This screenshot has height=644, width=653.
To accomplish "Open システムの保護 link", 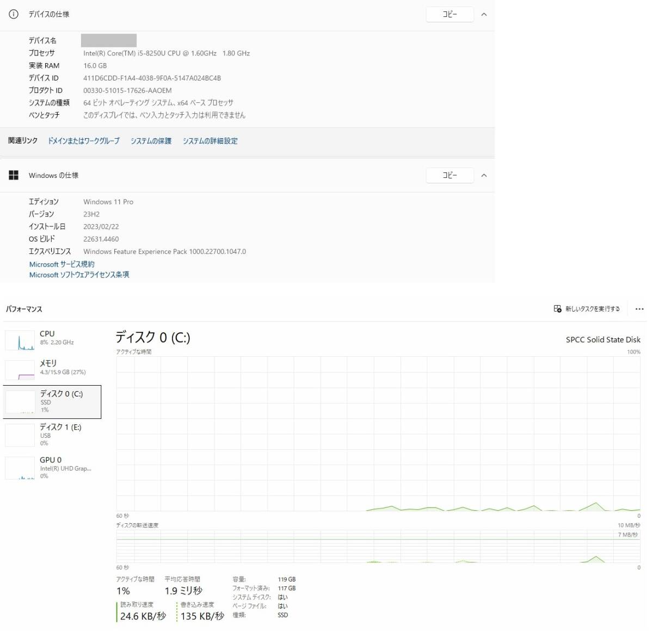I will point(151,141).
